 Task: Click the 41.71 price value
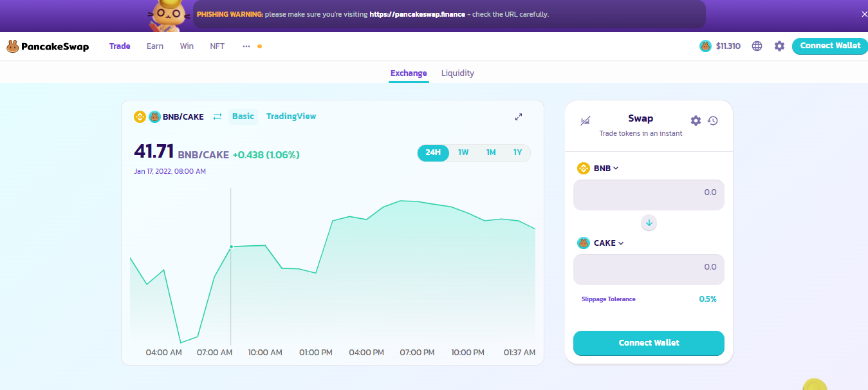pos(154,152)
